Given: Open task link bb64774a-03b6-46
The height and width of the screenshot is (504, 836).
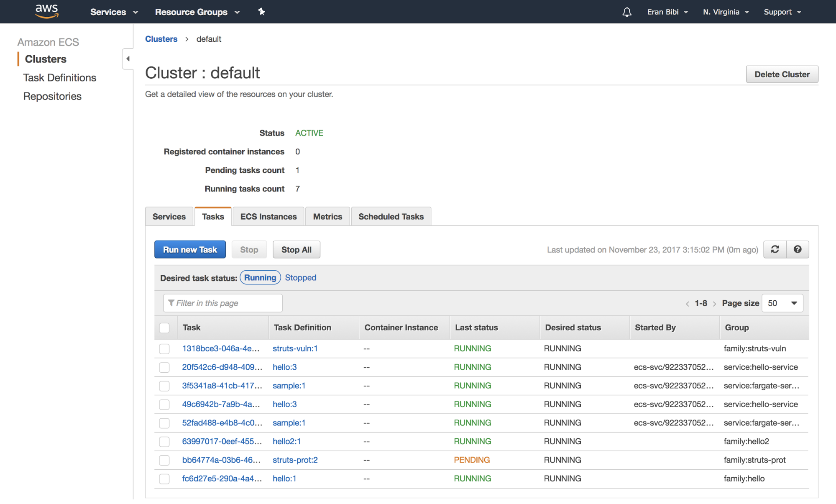Looking at the screenshot, I should pyautogui.click(x=221, y=460).
